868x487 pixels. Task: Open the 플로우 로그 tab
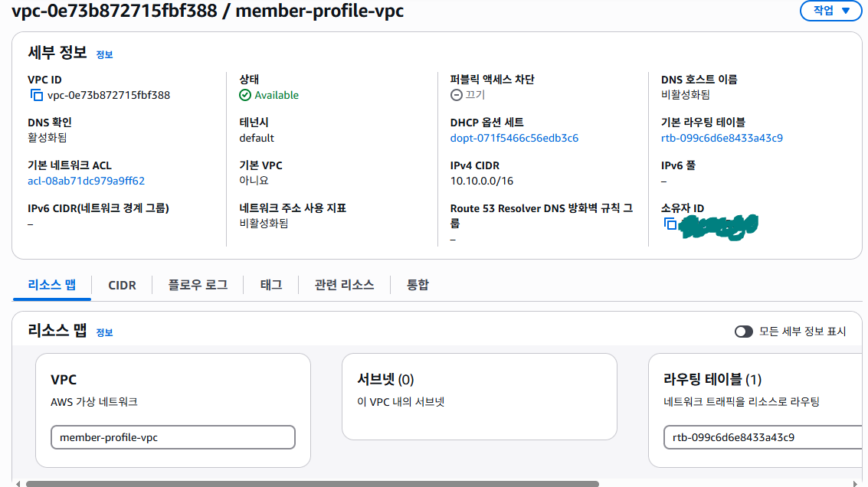coord(198,285)
